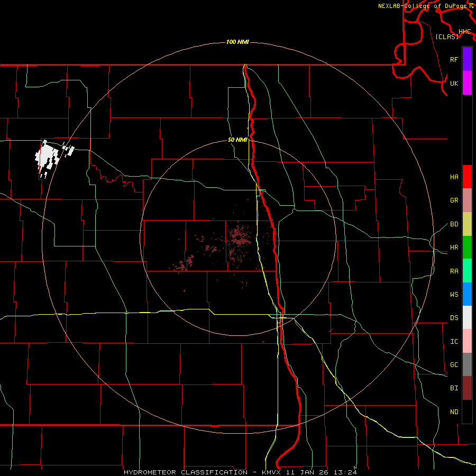
Task: Click the light green RA legend swatch
Action: coord(467,271)
